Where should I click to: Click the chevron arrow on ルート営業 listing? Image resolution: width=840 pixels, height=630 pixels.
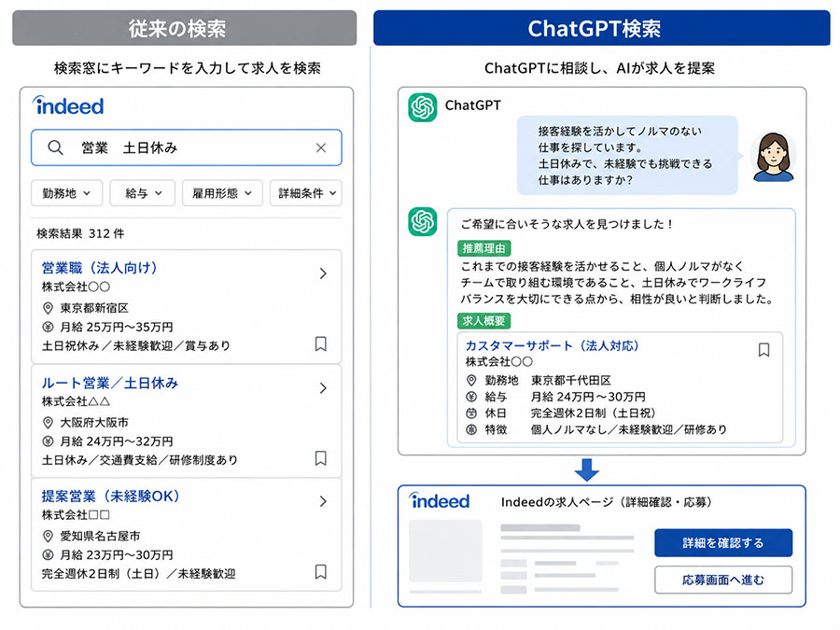[323, 388]
